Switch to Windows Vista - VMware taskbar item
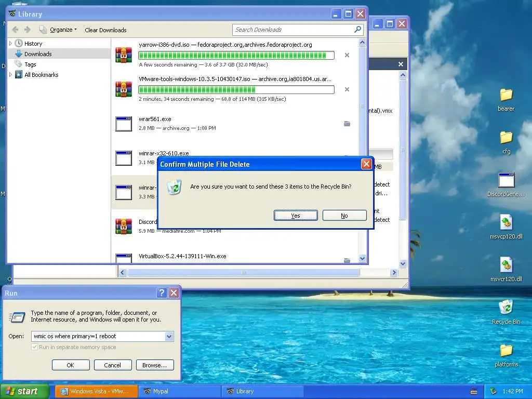 (x=96, y=391)
